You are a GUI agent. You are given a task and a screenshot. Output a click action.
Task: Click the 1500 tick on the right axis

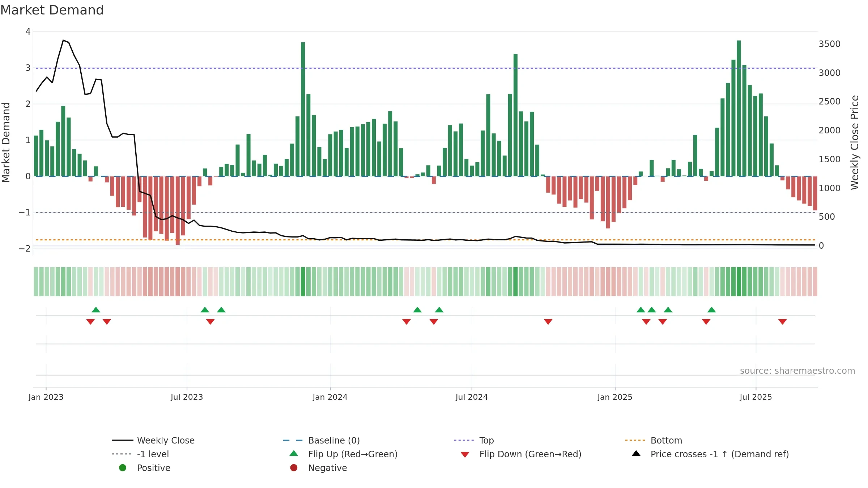tap(830, 159)
